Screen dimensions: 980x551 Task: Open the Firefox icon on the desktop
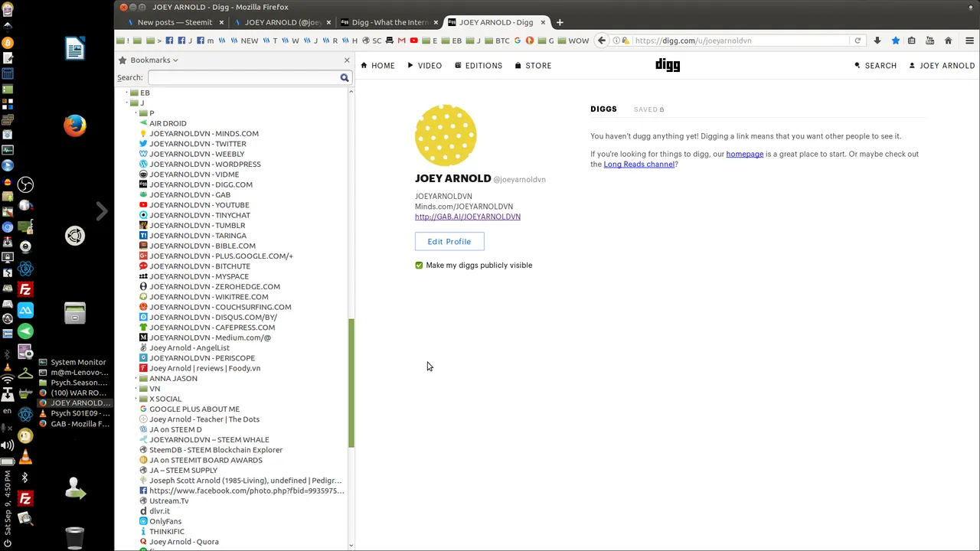point(75,126)
